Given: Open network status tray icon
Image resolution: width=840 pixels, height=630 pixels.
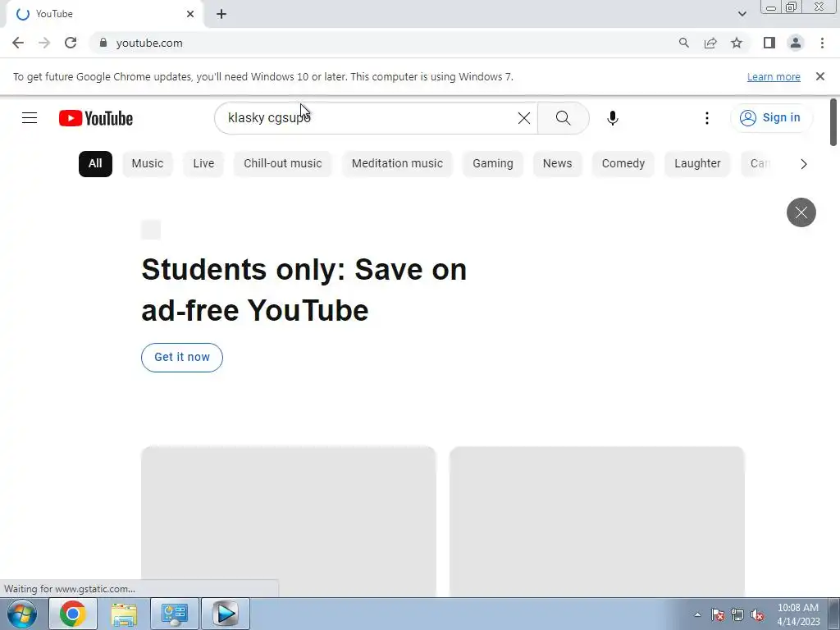Looking at the screenshot, I should pos(737,614).
